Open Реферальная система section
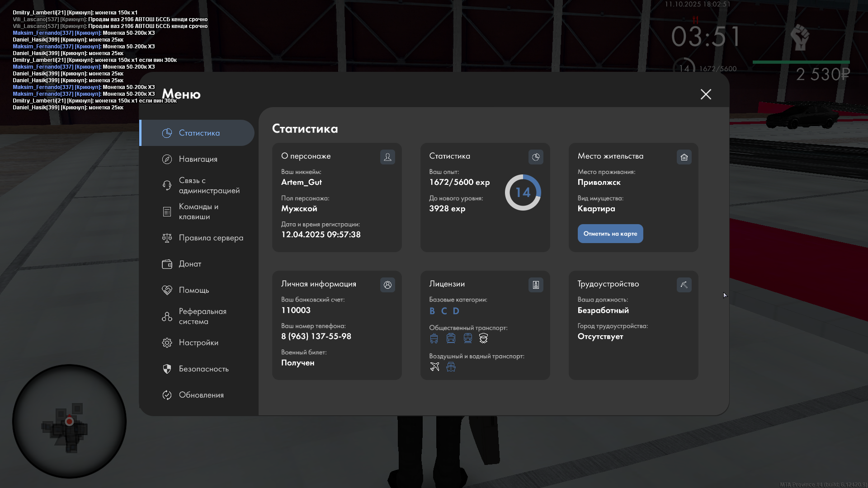The image size is (868, 488). (202, 316)
